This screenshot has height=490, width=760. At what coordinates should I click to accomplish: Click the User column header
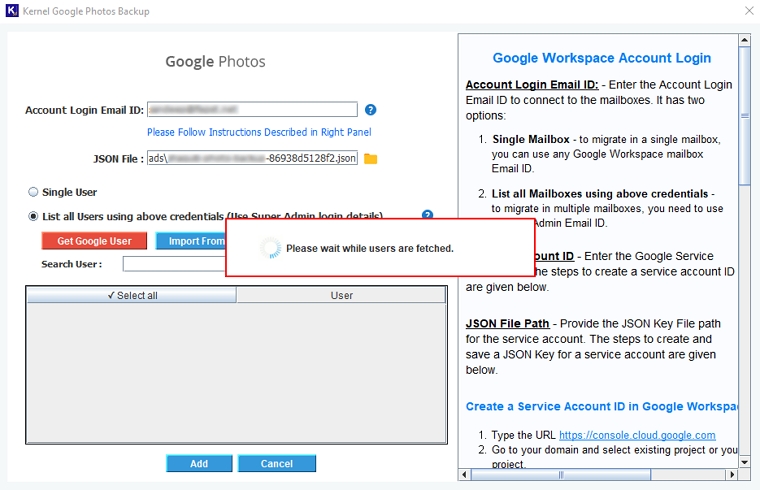point(341,295)
